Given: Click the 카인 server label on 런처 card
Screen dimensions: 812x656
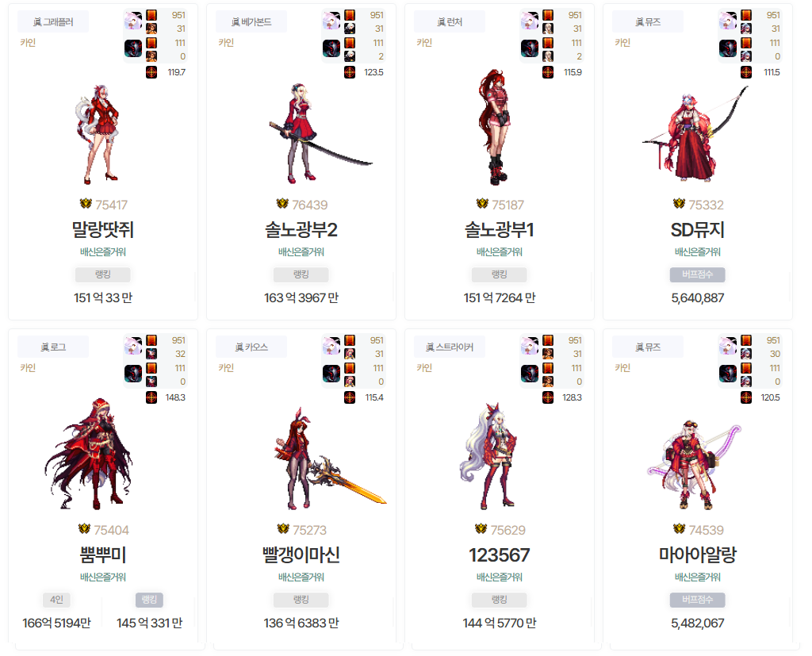Looking at the screenshot, I should pos(424,43).
